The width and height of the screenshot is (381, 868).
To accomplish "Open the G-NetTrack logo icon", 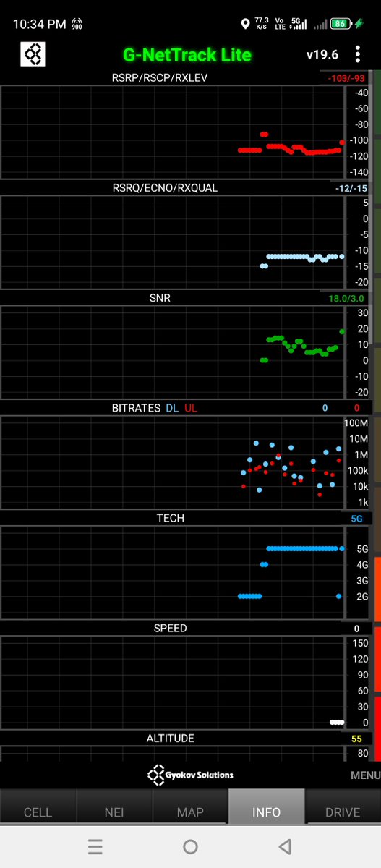I will (x=33, y=54).
